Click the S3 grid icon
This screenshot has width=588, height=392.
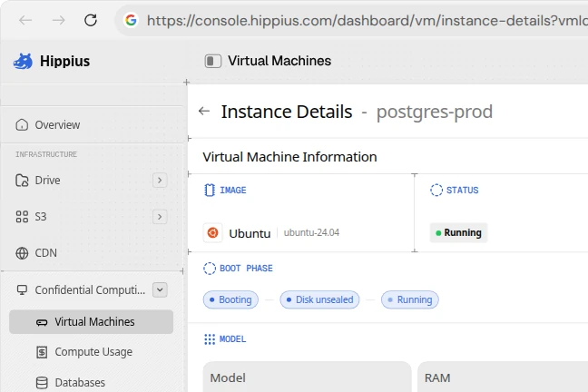pyautogui.click(x=22, y=217)
